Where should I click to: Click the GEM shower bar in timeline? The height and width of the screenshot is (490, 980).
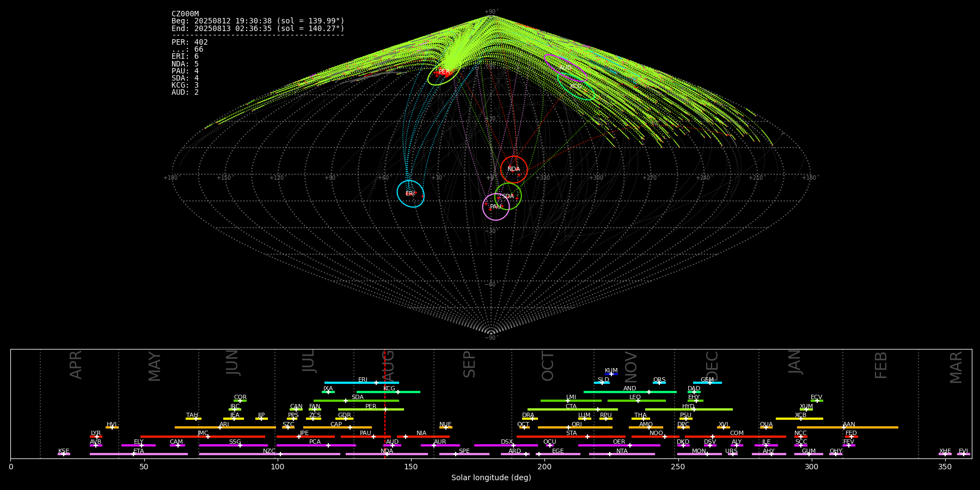(x=707, y=383)
